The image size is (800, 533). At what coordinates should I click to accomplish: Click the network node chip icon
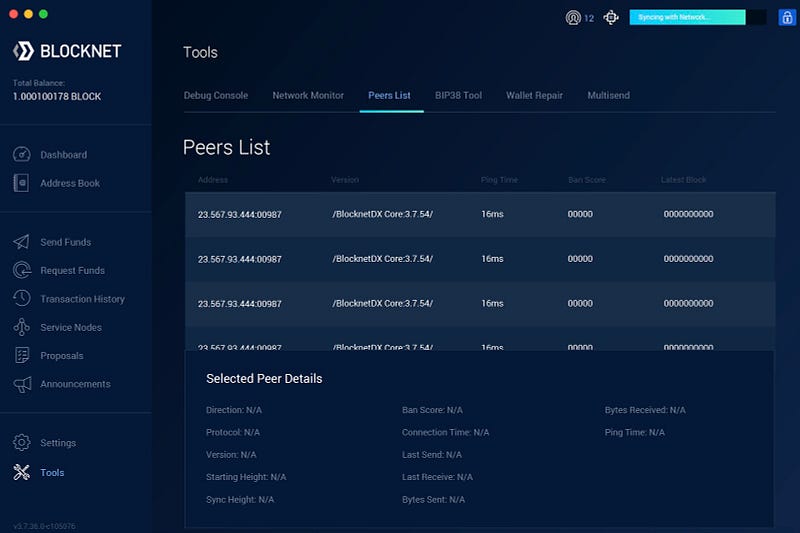coord(611,18)
